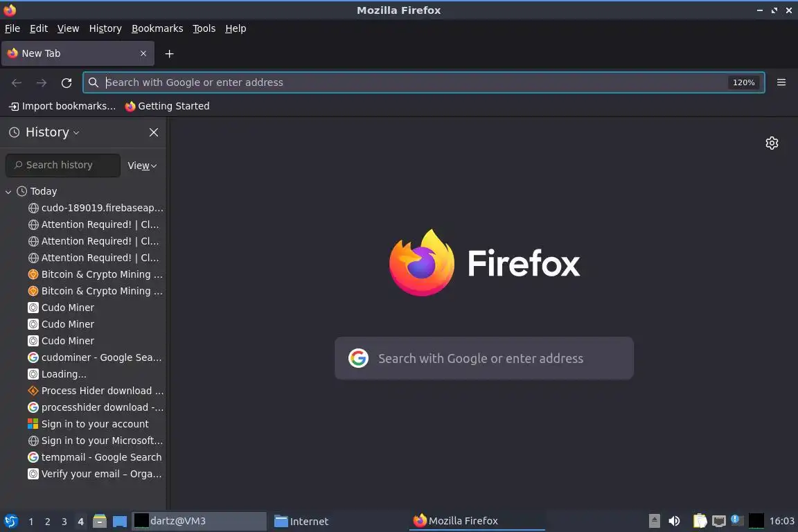Open the Edit menu
Viewport: 798px width, 532px height.
(39, 28)
